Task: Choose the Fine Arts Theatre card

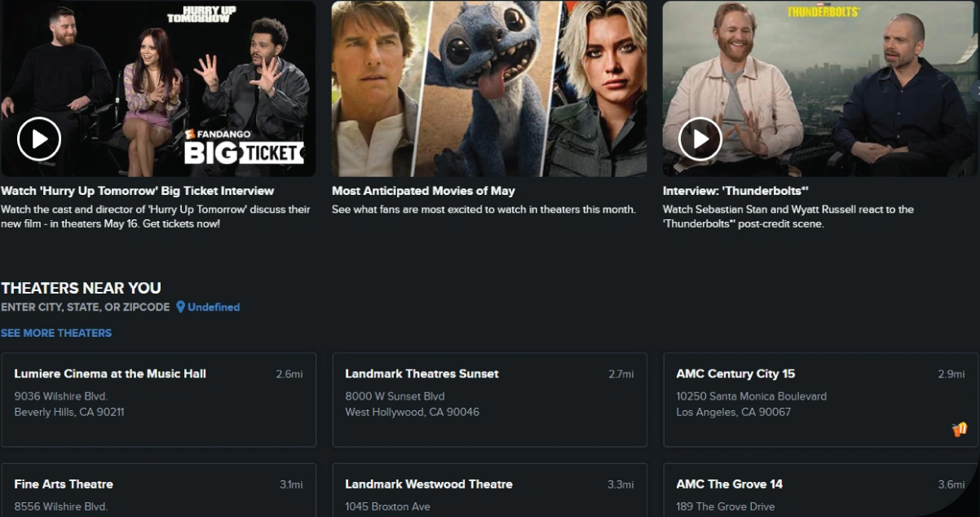Action: [x=64, y=484]
